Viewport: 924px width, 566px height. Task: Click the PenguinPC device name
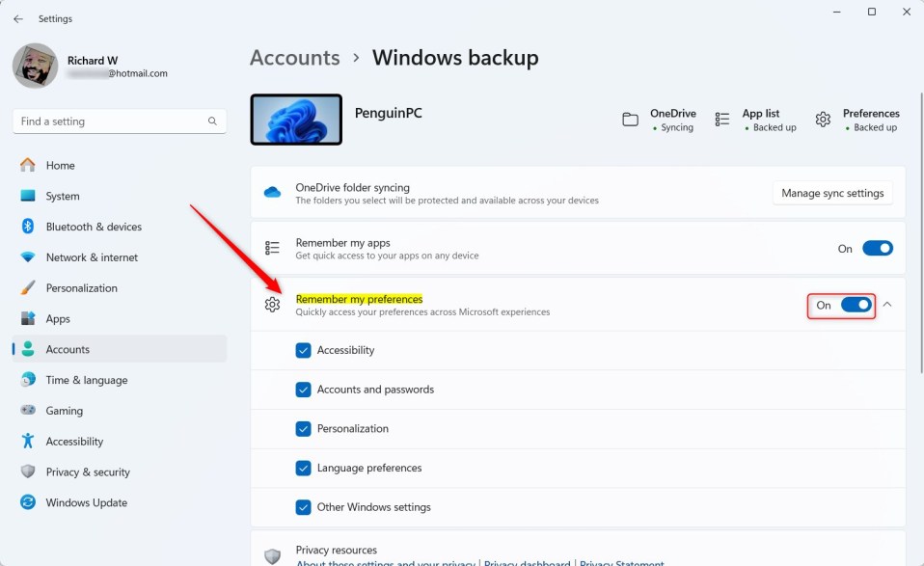389,113
